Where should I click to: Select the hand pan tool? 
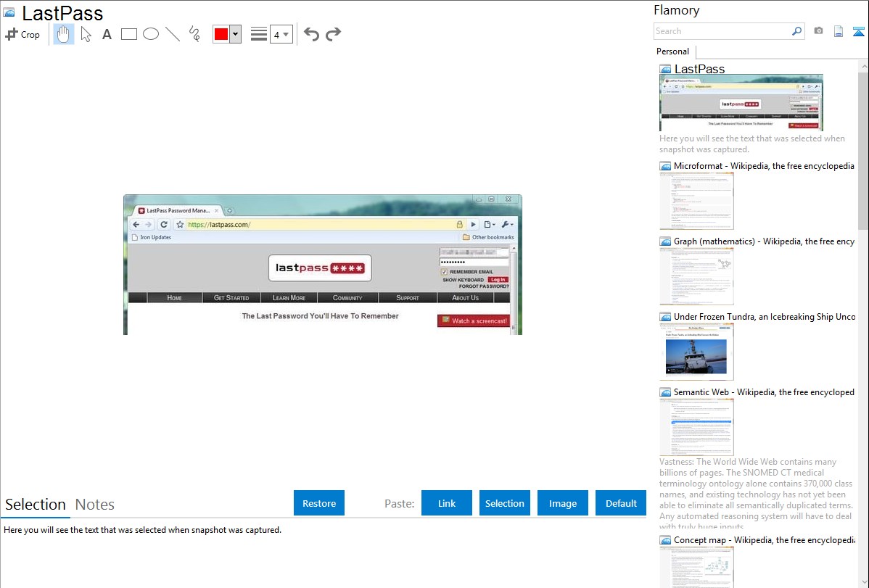coord(63,34)
